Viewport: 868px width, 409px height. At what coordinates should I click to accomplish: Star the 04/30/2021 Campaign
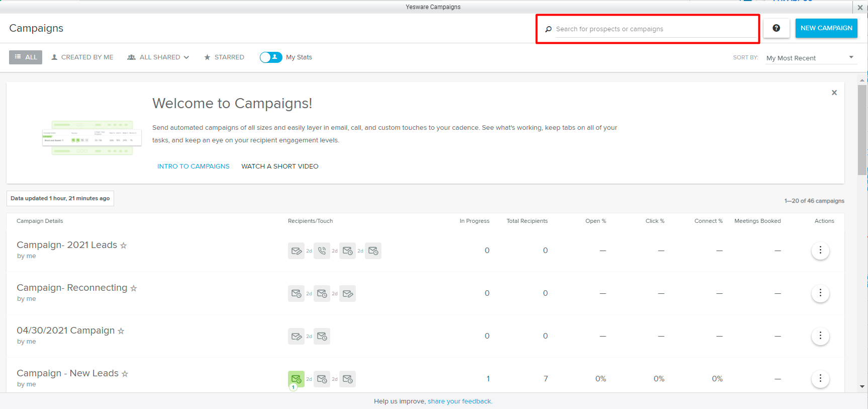[121, 331]
